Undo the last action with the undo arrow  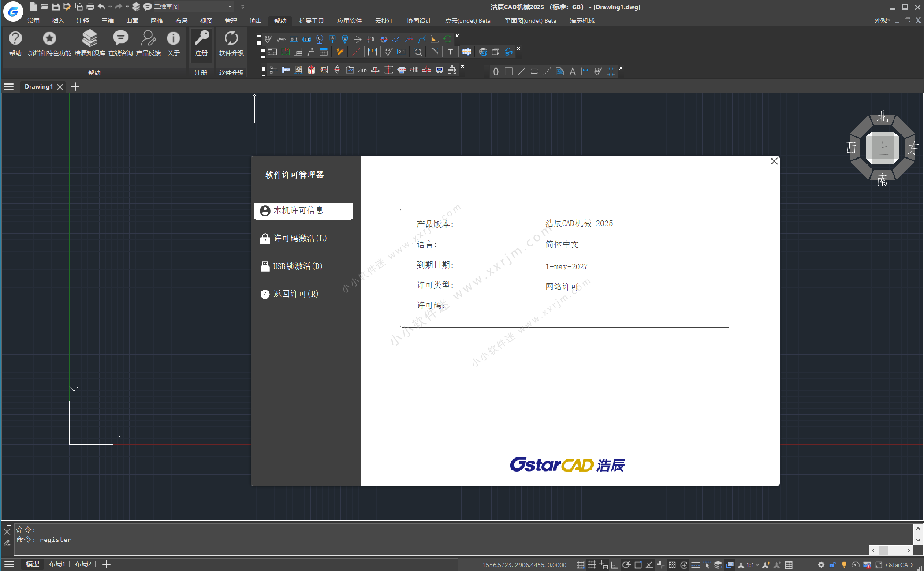pos(101,7)
